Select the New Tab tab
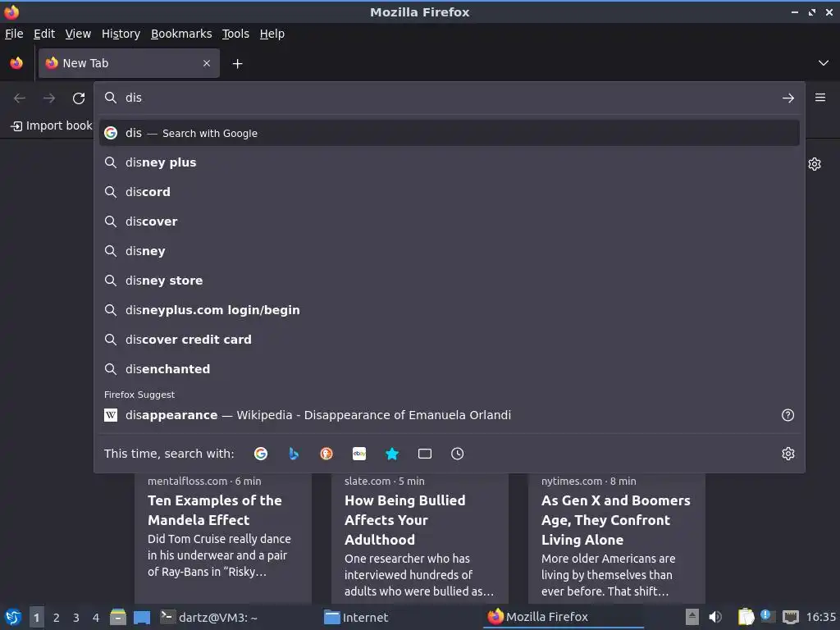 pos(129,63)
